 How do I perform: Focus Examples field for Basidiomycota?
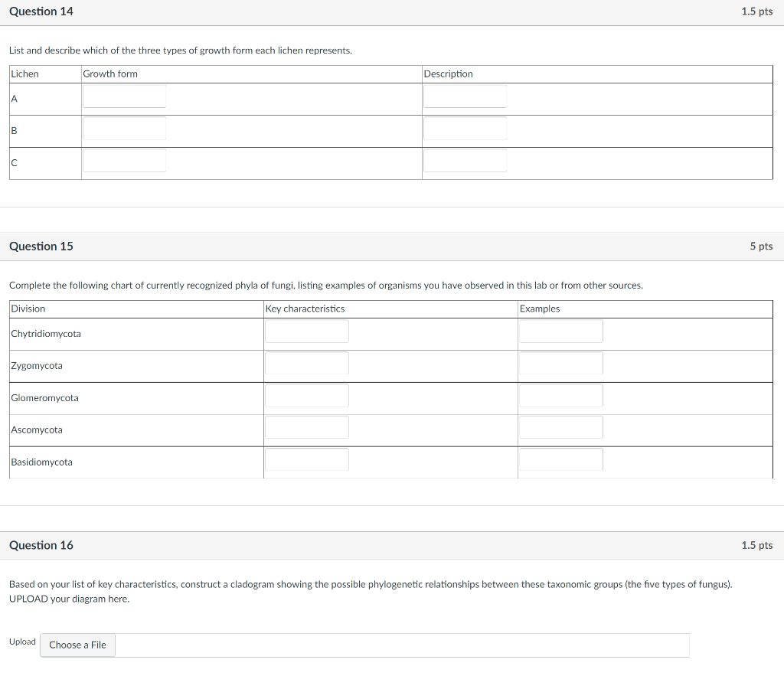pyautogui.click(x=561, y=459)
